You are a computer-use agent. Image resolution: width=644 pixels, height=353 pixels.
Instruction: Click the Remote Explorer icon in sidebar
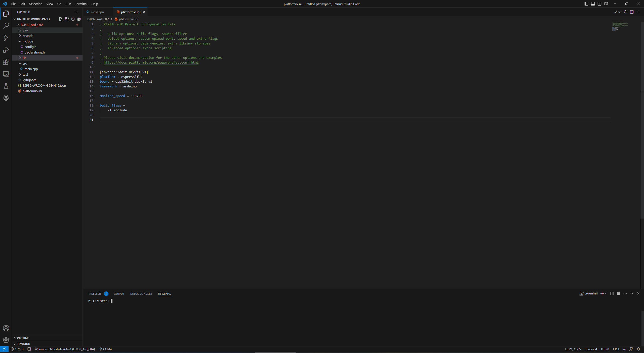click(x=6, y=73)
